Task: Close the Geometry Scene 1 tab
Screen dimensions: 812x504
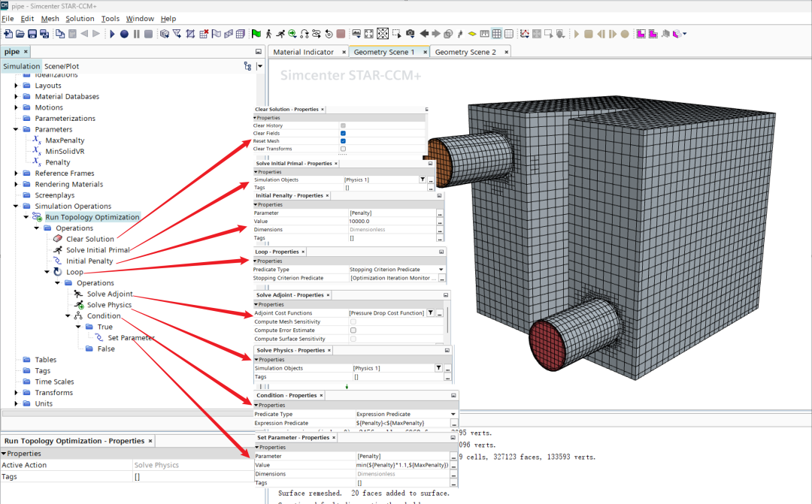Action: [x=425, y=52]
